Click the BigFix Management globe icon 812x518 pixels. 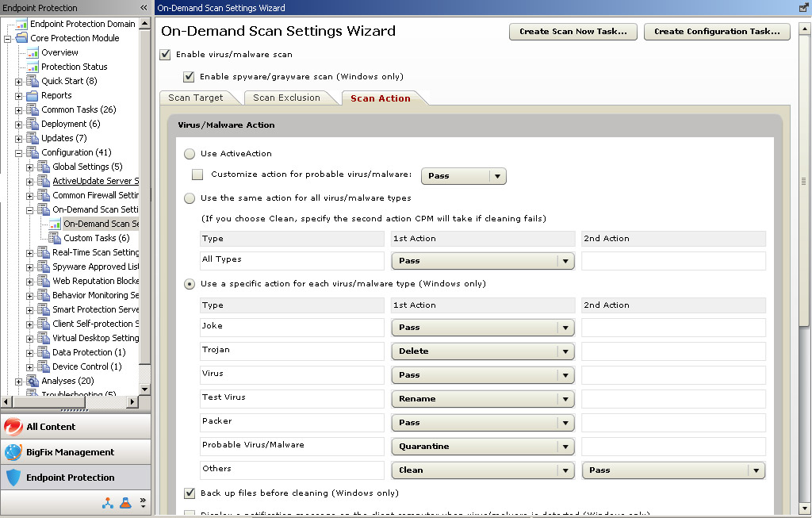coord(13,451)
